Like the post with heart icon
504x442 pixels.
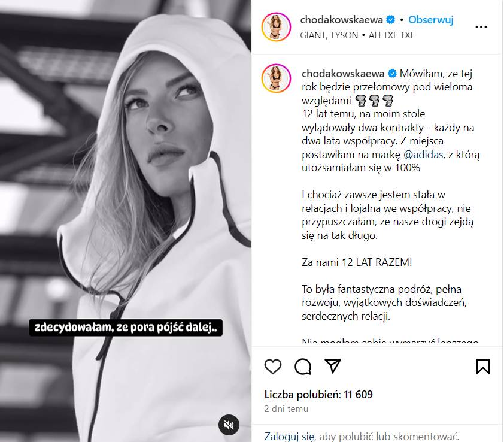(x=272, y=367)
